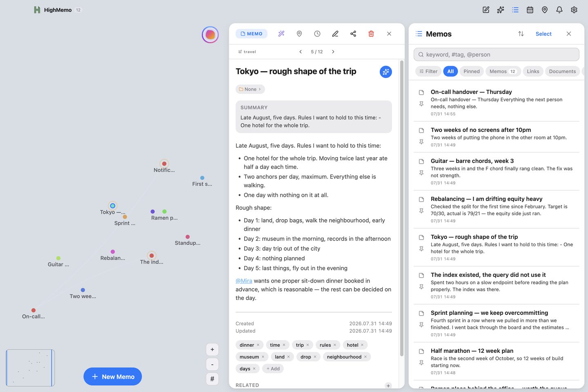Click the travel category label

pos(247,52)
